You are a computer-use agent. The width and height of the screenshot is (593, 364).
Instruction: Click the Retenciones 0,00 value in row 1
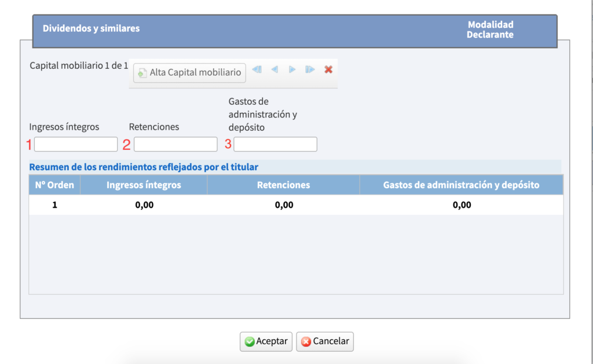283,205
